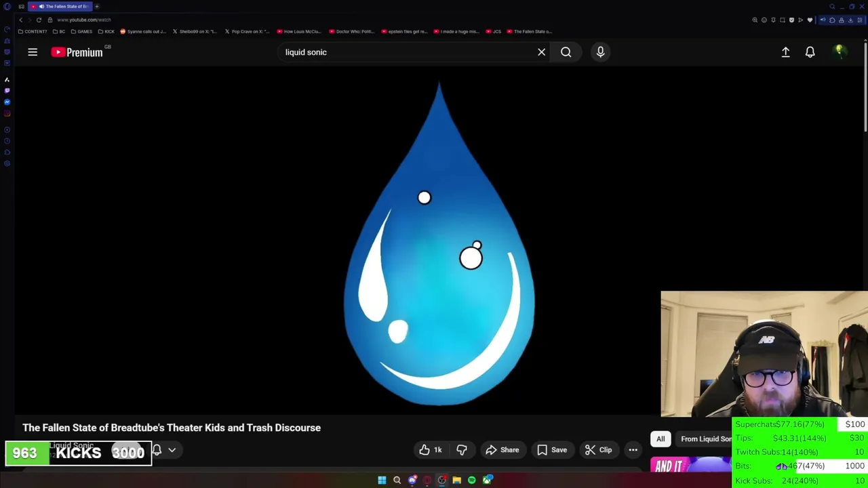Screen dimensions: 868x488
Task: Click the video title text
Action: tap(172, 428)
